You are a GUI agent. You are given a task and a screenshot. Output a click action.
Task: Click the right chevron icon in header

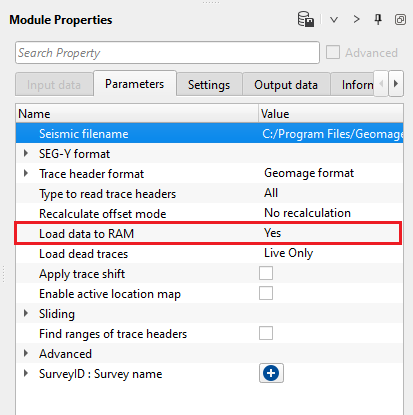click(356, 19)
